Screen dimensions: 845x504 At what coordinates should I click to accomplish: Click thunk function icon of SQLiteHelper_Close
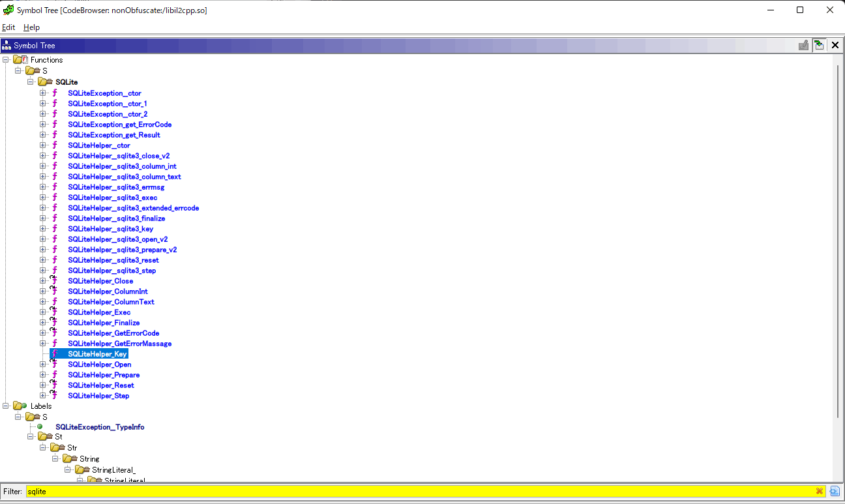55,281
